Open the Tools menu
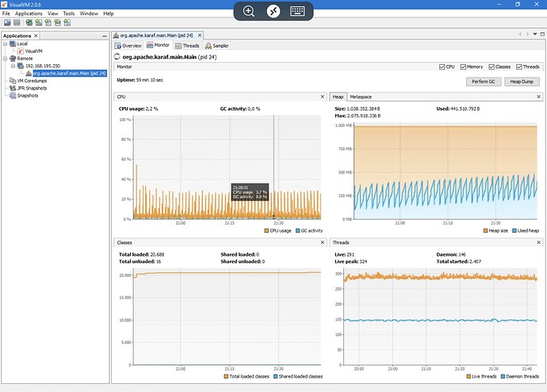The height and width of the screenshot is (392, 547). (x=69, y=13)
